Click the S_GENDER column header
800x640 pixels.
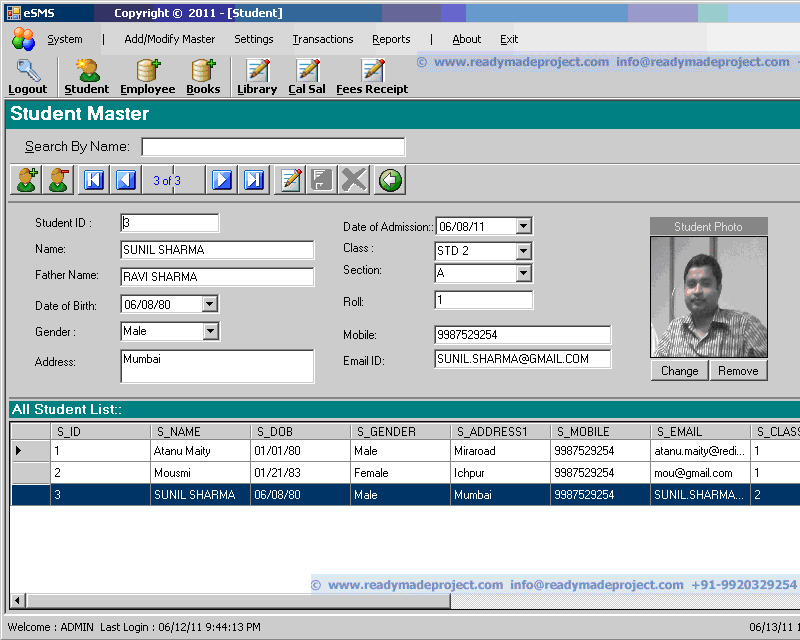pyautogui.click(x=401, y=432)
